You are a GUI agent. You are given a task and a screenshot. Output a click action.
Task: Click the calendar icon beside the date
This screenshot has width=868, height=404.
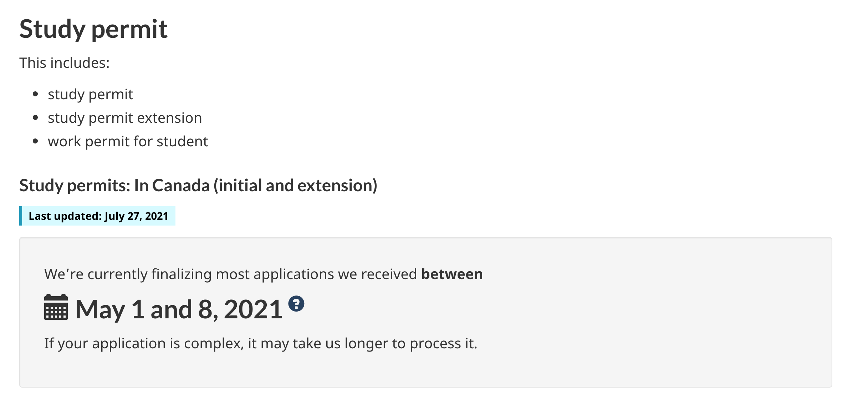coord(56,307)
